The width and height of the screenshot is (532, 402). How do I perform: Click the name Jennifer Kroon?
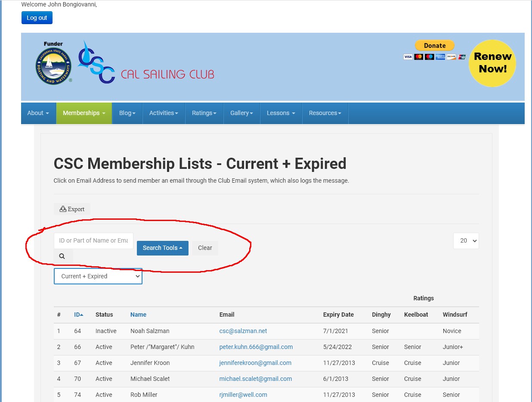click(150, 363)
